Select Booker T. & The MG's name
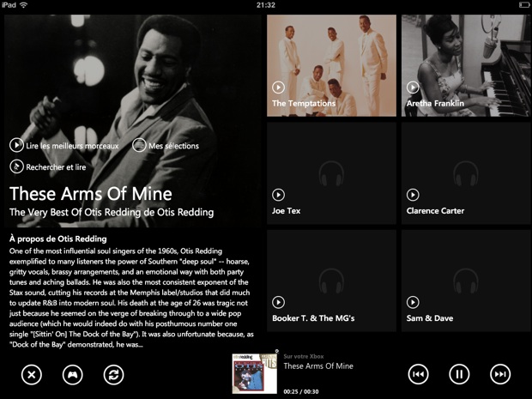The image size is (532, 399). (313, 318)
